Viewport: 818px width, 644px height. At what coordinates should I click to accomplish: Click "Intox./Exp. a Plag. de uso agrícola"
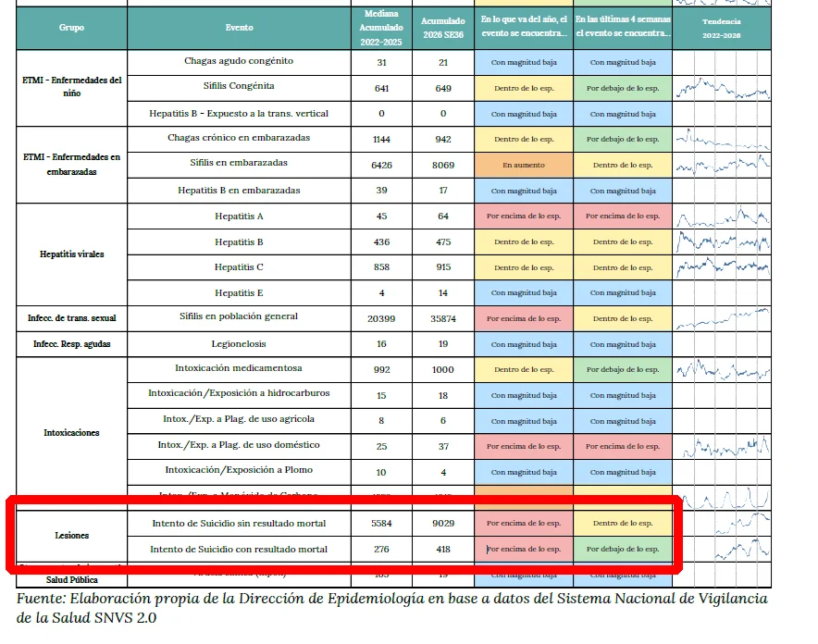pyautogui.click(x=239, y=419)
